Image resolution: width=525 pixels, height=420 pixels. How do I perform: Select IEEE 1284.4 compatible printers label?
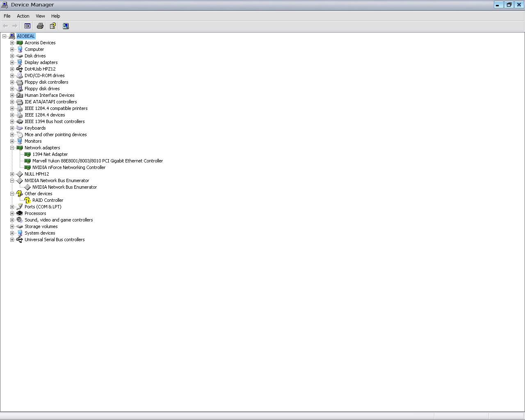pos(56,108)
